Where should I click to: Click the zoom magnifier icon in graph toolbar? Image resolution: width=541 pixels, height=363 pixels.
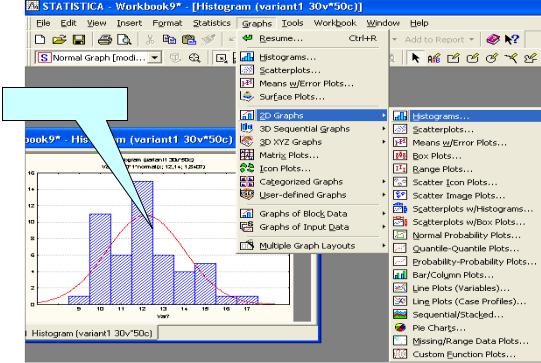[x=194, y=58]
